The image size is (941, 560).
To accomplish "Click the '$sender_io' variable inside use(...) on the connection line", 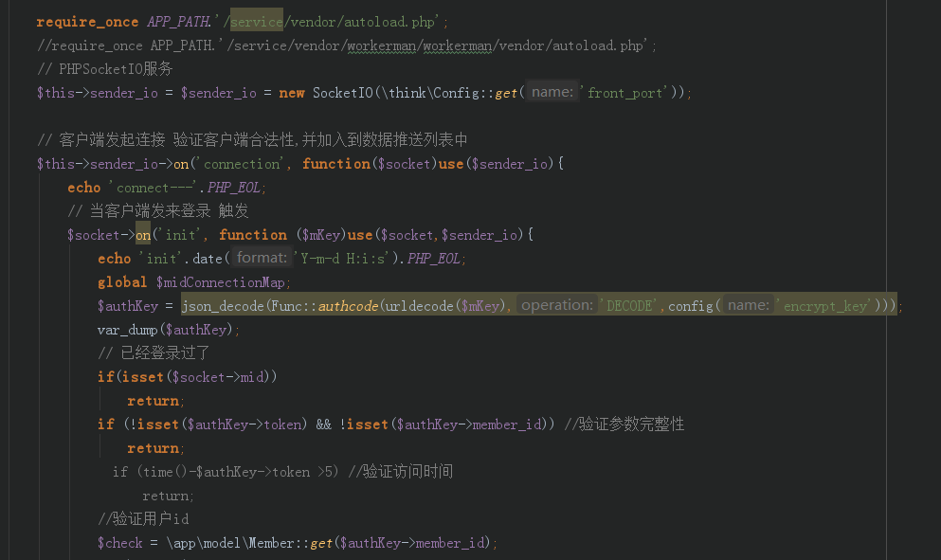I will 510,164.
